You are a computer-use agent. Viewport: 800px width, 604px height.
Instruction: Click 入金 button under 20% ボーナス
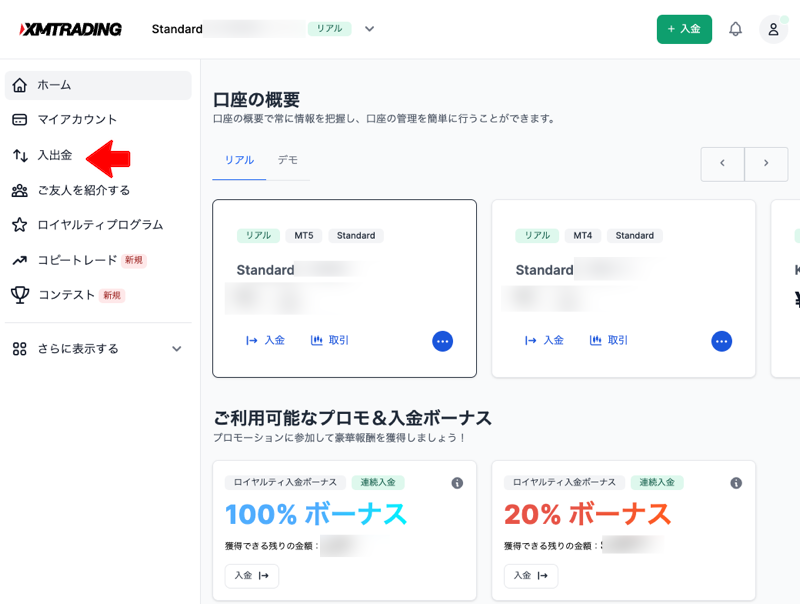click(531, 576)
